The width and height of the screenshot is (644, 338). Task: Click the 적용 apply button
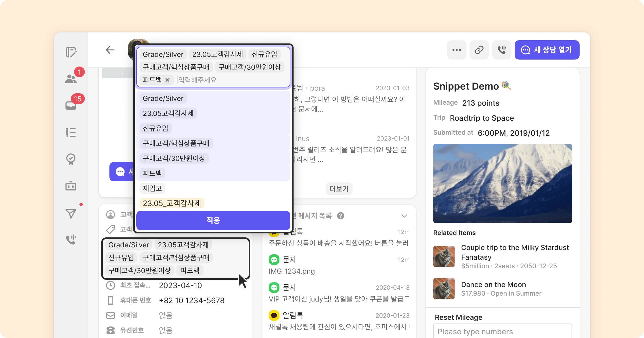[213, 220]
